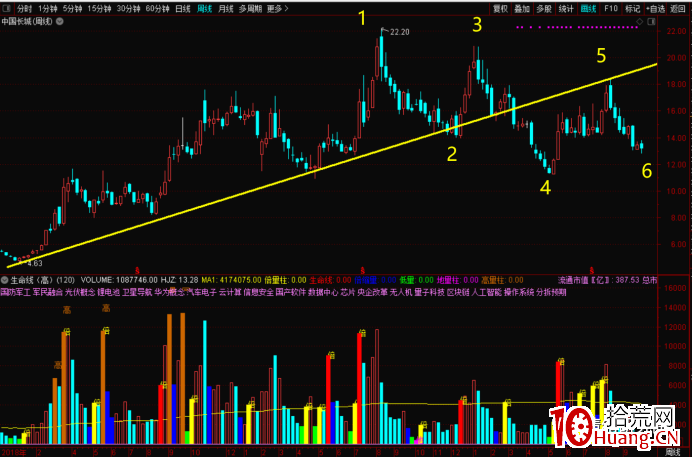
Task: Switch to 分时 intraday view
Action: click(x=25, y=8)
